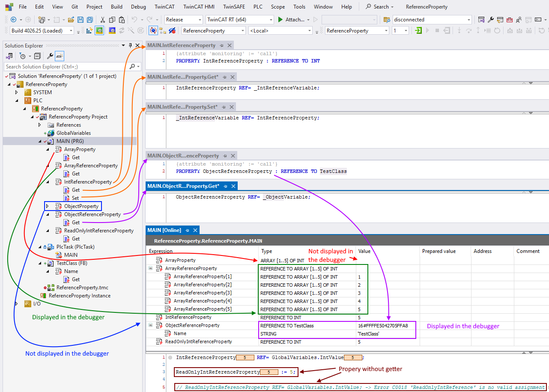Pin the Solution Explorer panel
The image size is (549, 392).
[131, 45]
